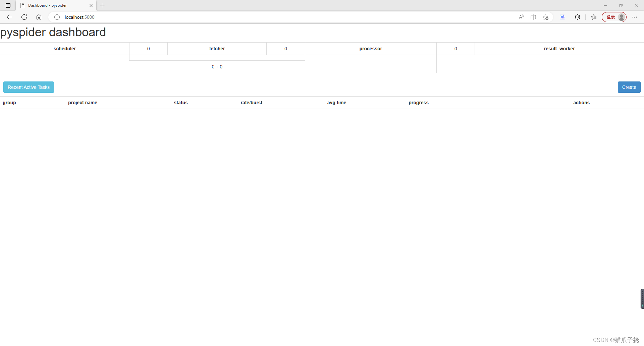The height and width of the screenshot is (346, 644).
Task: Click the processor queue cell
Action: (371, 49)
